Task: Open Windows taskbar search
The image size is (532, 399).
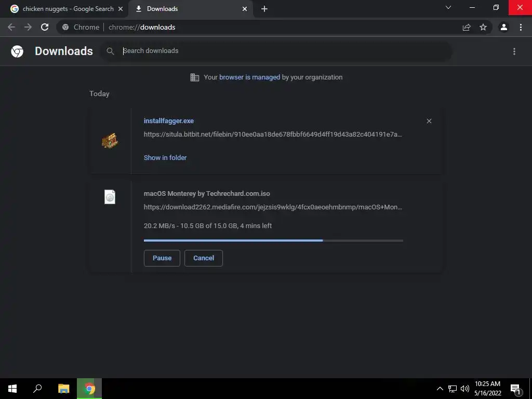Action: click(x=37, y=389)
